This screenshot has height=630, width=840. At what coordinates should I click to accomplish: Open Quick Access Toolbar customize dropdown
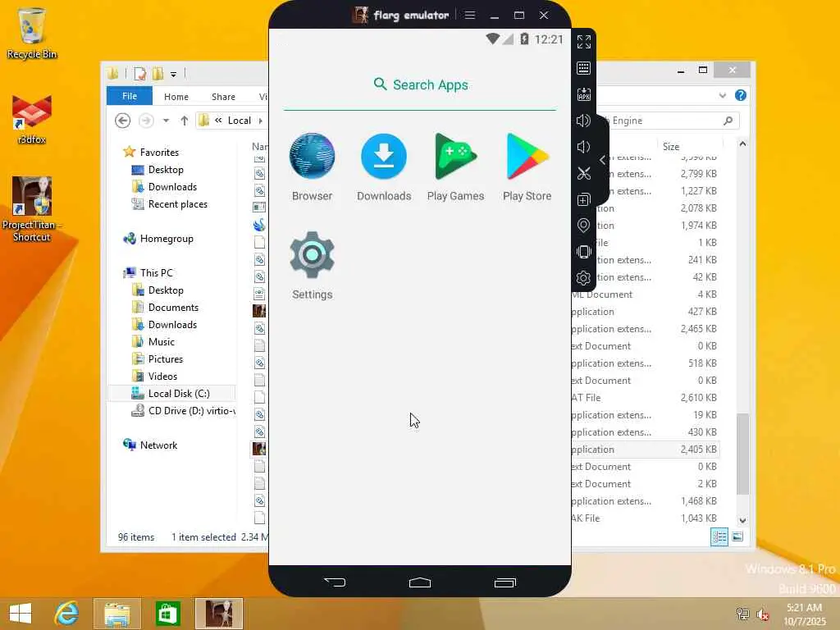(174, 74)
